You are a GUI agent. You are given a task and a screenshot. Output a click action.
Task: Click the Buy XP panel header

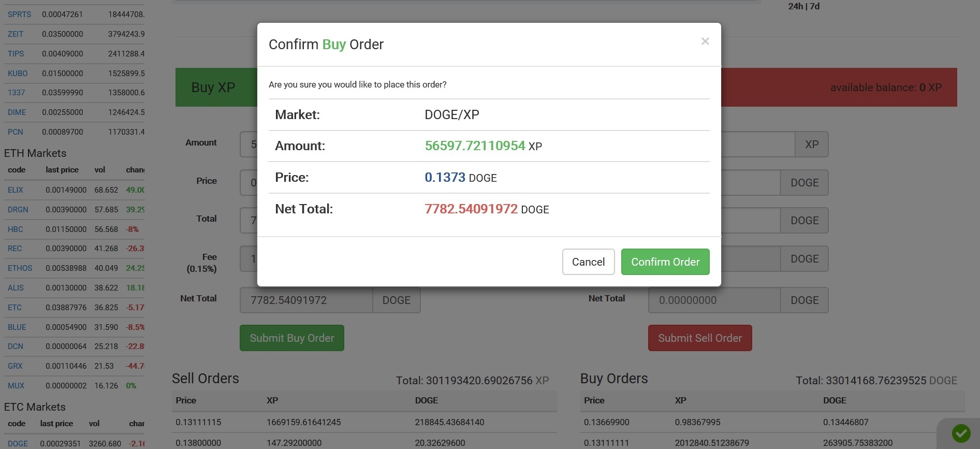click(213, 87)
